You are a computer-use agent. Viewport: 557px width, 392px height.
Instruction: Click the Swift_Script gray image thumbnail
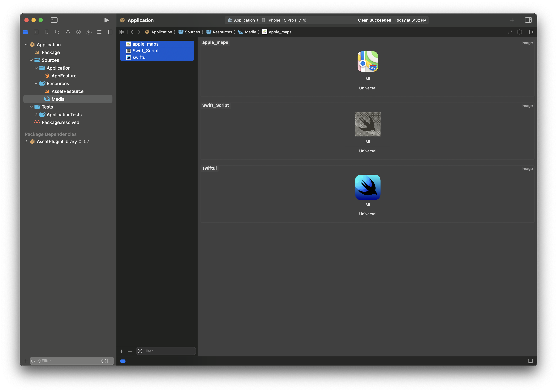pyautogui.click(x=368, y=124)
